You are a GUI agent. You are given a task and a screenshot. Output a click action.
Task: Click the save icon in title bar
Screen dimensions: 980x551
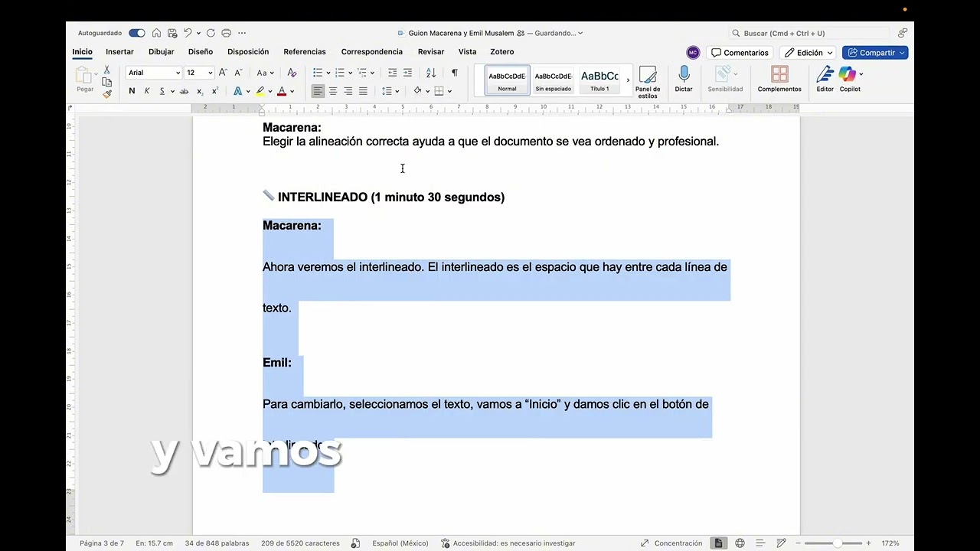pos(172,33)
